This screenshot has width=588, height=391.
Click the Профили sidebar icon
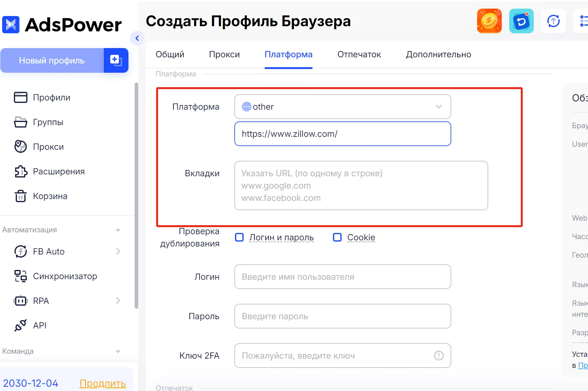21,97
